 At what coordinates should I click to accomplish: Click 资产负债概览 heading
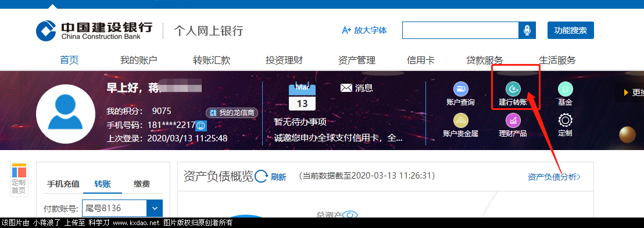coord(218,176)
